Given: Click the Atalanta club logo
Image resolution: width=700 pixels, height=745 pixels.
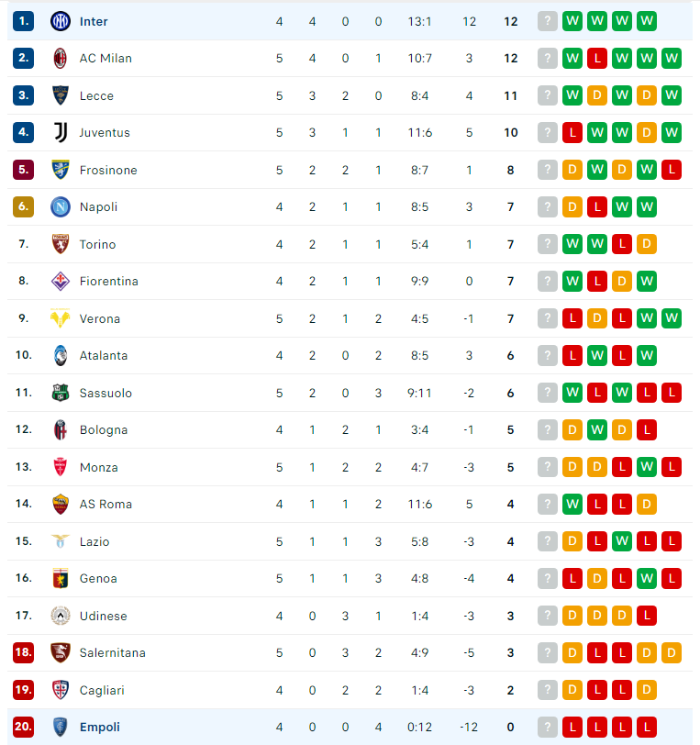Looking at the screenshot, I should pyautogui.click(x=61, y=355).
